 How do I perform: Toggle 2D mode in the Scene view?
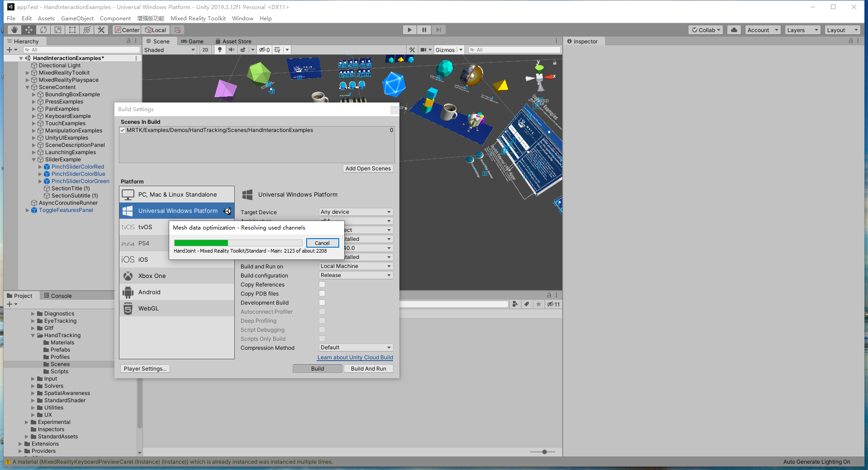[x=205, y=50]
